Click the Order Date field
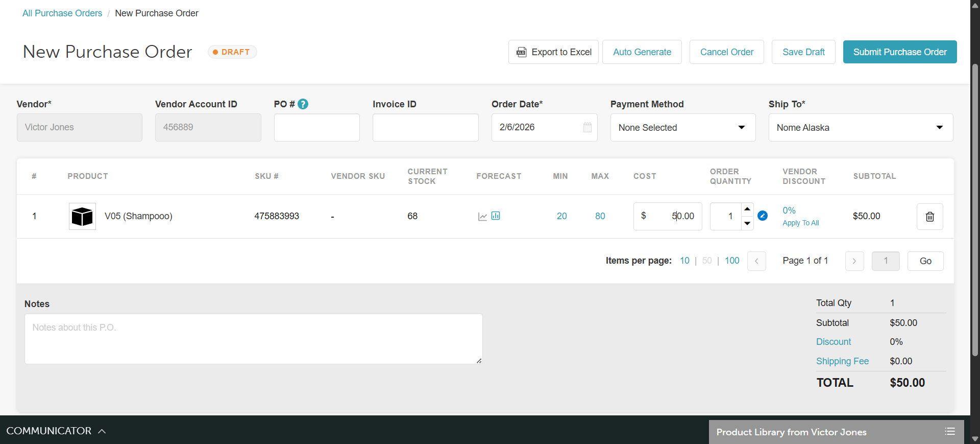Screen dimensions: 980x444 pos(545,128)
